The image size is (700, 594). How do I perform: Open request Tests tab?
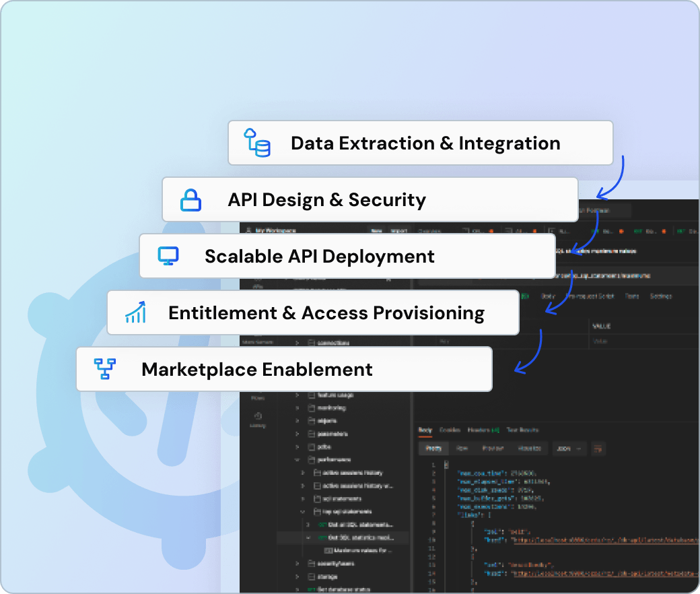(632, 296)
